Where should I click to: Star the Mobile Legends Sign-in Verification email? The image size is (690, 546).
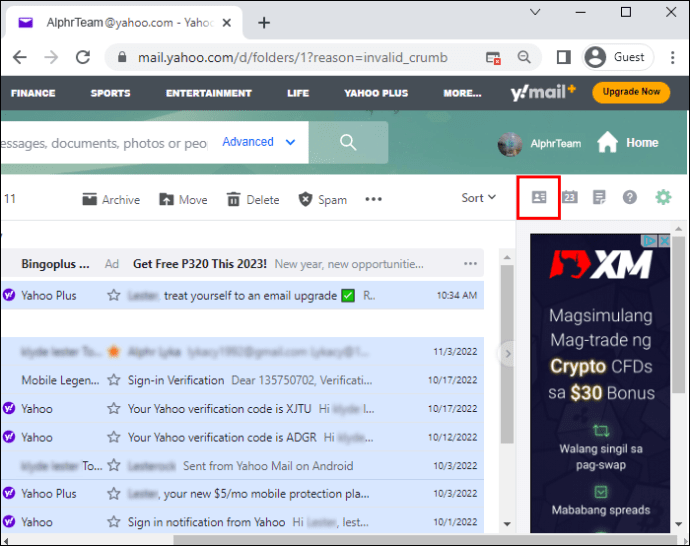[x=114, y=380]
